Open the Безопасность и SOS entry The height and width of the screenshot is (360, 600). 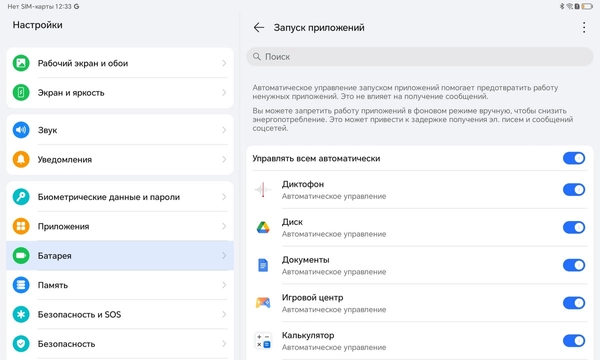(x=120, y=314)
